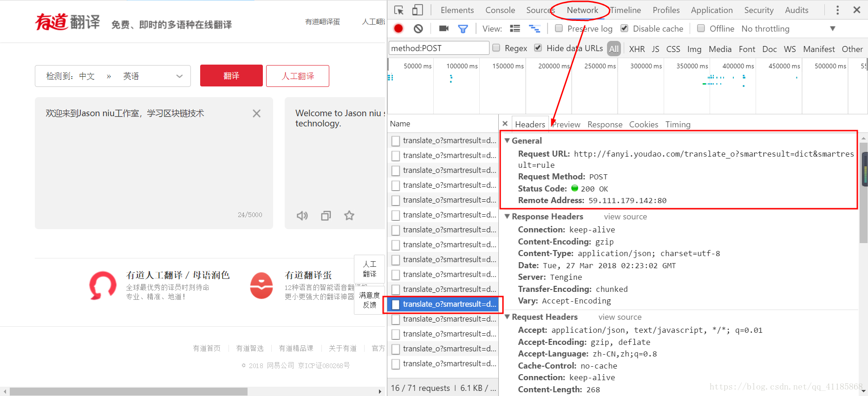Image resolution: width=868 pixels, height=396 pixels.
Task: Open the Audits tab
Action: click(796, 10)
